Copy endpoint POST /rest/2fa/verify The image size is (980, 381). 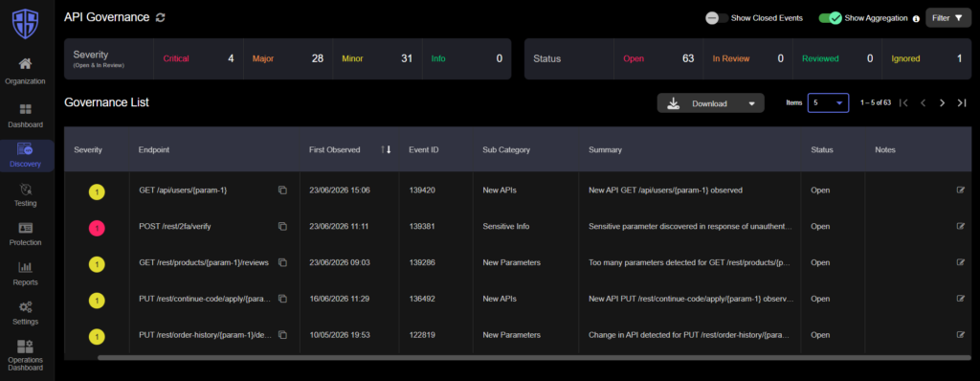pos(282,227)
